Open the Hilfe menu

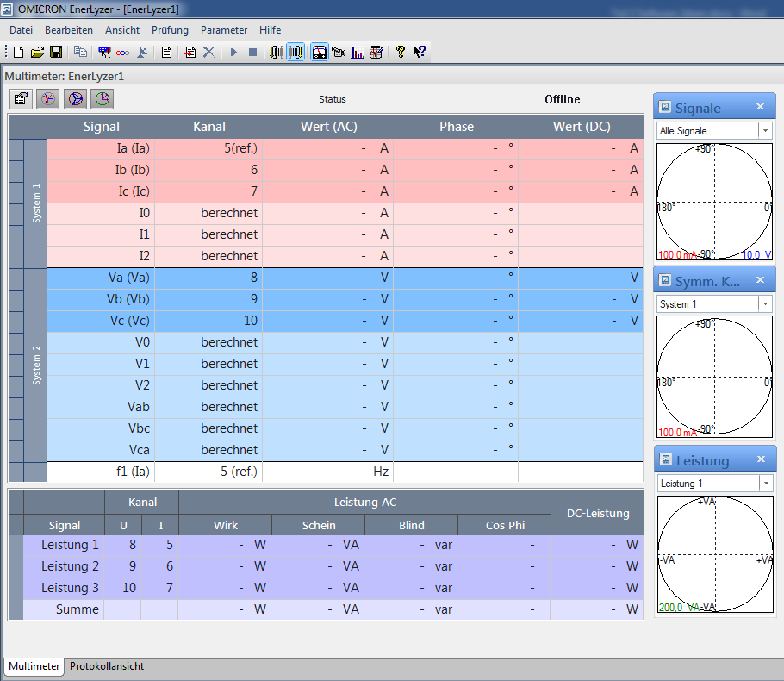click(270, 30)
